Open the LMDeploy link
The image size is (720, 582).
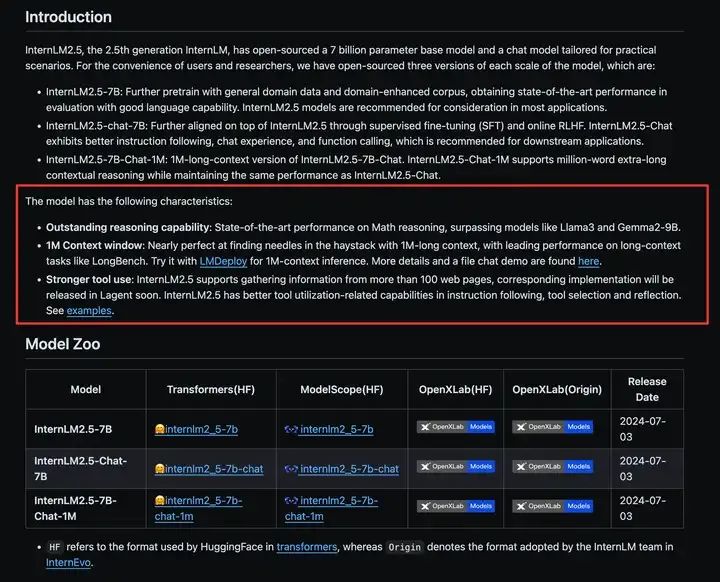point(223,261)
